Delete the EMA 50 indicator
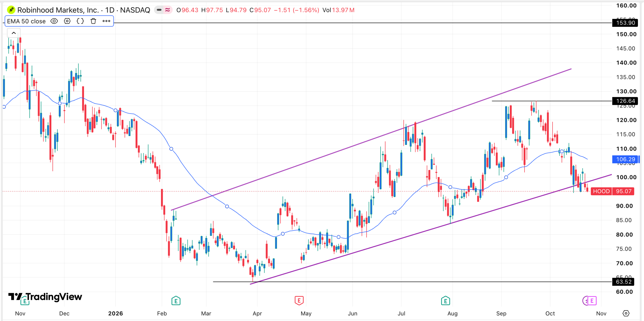Viewport: 644px width, 321px height. (x=93, y=21)
